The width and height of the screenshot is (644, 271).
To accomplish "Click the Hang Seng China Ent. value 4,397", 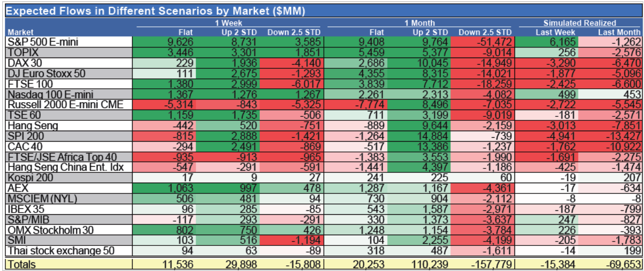I will tap(435, 167).
